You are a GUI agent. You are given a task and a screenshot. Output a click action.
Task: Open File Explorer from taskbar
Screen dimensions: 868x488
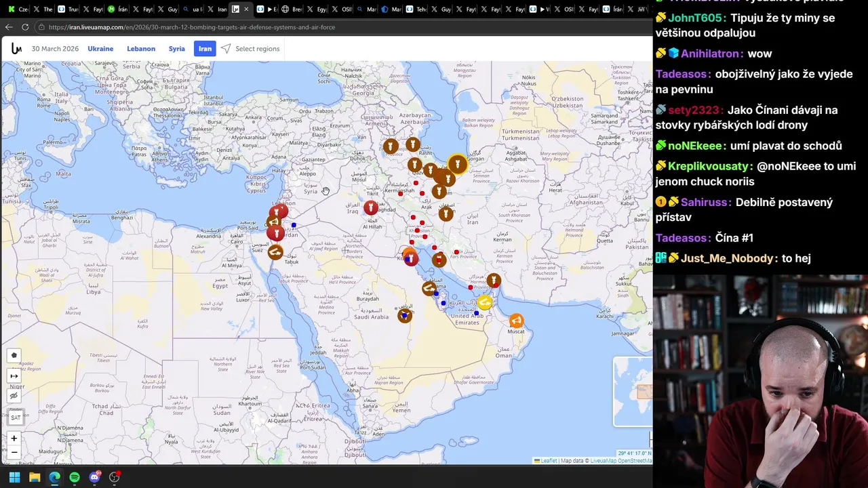point(35,477)
